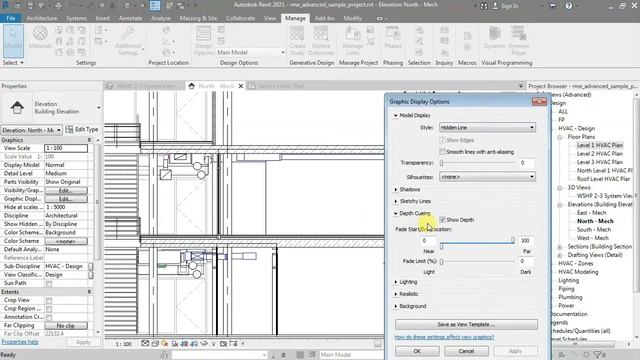
Task: Switch to the Annotate ribbon tab
Action: tap(130, 18)
